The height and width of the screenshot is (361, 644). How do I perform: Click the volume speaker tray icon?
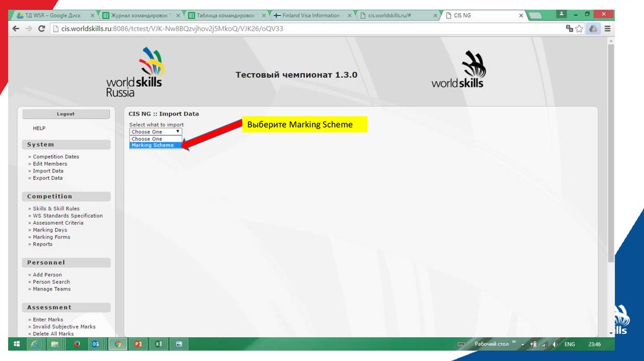click(555, 344)
